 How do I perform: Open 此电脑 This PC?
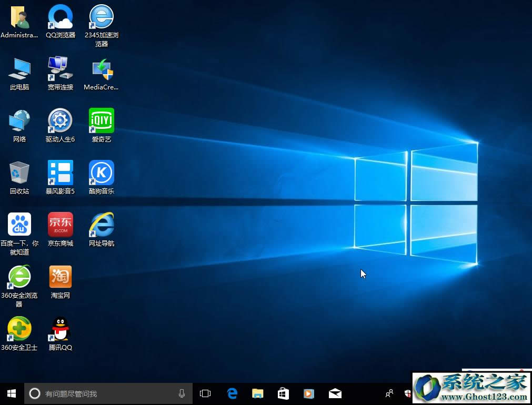coord(19,68)
